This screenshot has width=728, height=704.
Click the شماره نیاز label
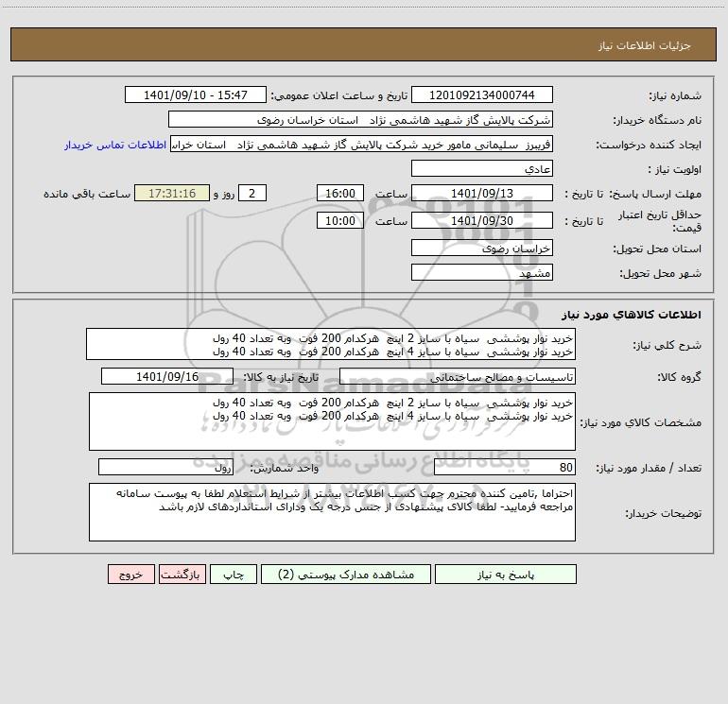click(675, 95)
